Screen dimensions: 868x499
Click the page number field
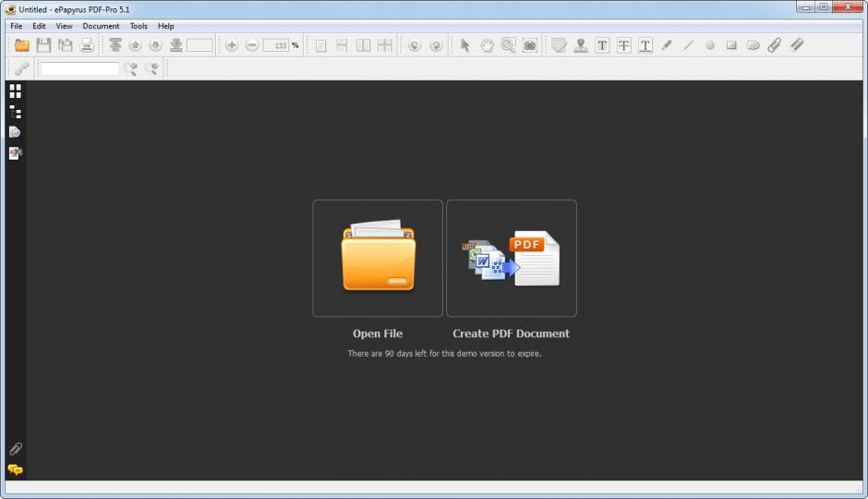199,45
